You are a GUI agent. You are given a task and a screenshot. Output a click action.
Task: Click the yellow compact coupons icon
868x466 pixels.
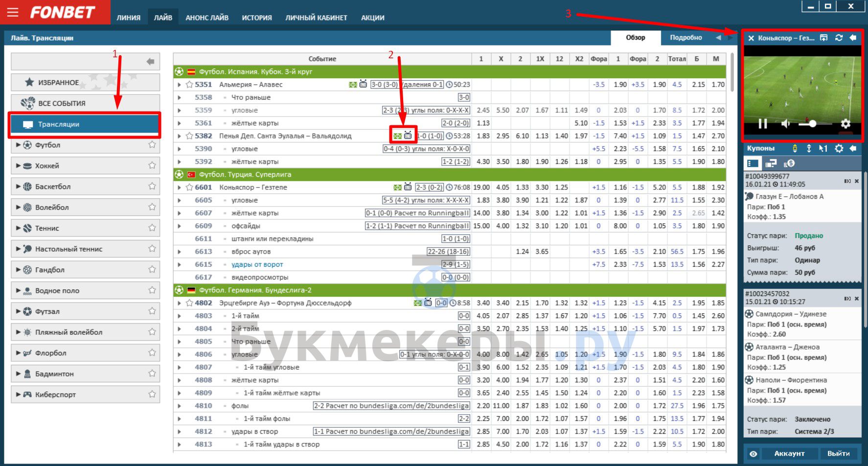(795, 148)
